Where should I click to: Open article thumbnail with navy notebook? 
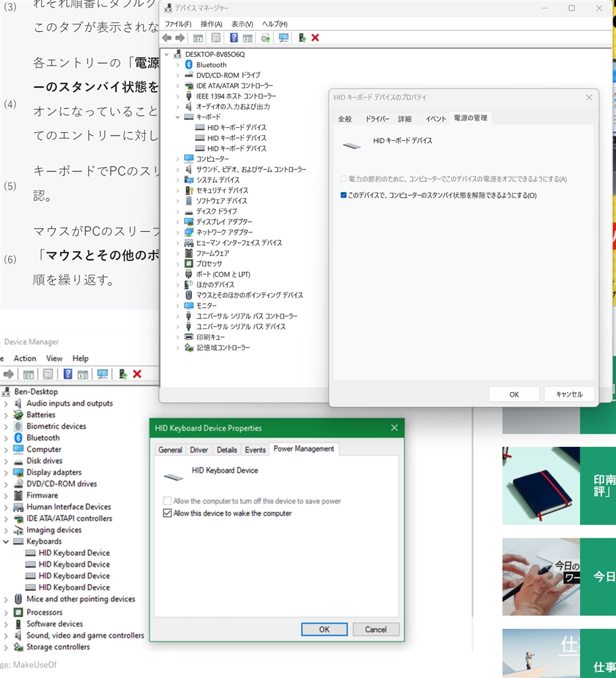point(541,485)
